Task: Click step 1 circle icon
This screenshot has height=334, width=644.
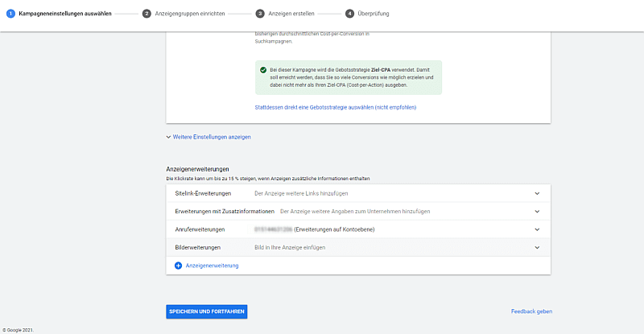Action: (x=10, y=14)
